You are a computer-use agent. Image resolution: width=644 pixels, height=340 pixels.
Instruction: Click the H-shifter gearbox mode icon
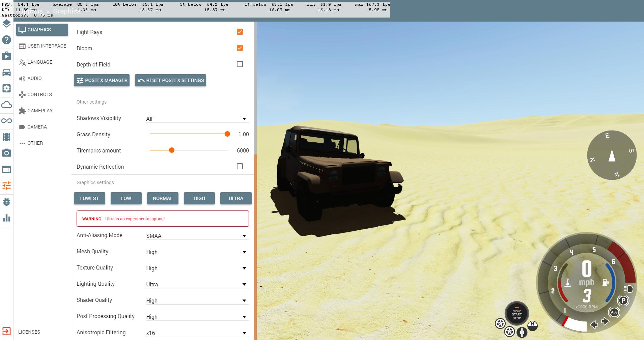[532, 325]
